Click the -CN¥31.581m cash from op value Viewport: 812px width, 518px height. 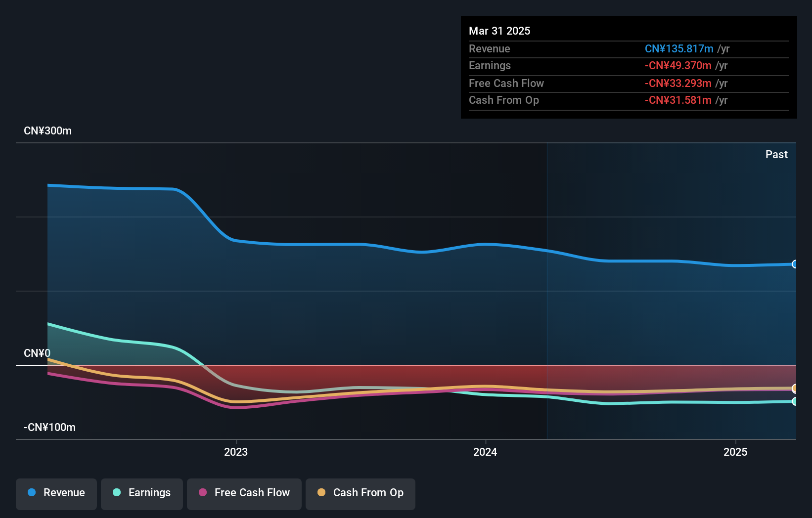[x=678, y=100]
